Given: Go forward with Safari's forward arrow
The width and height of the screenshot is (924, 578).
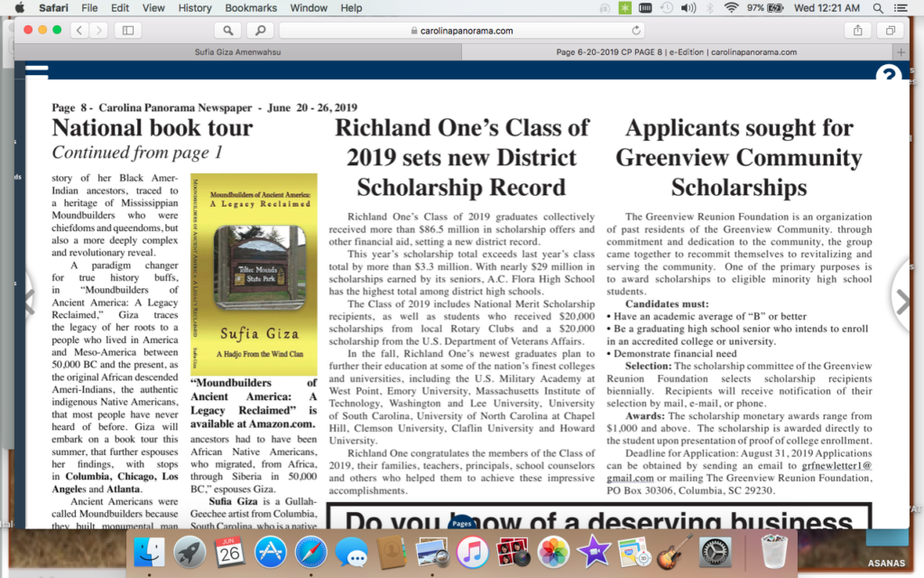Looking at the screenshot, I should tap(99, 30).
